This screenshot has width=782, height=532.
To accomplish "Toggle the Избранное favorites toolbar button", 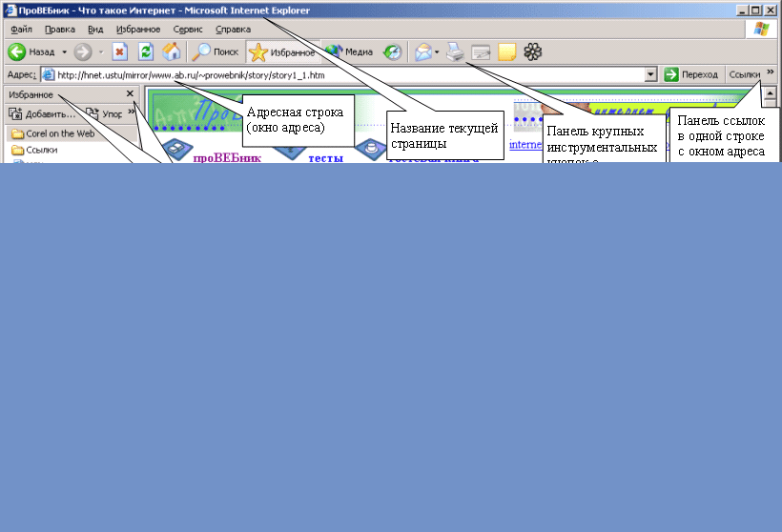I will pyautogui.click(x=282, y=51).
